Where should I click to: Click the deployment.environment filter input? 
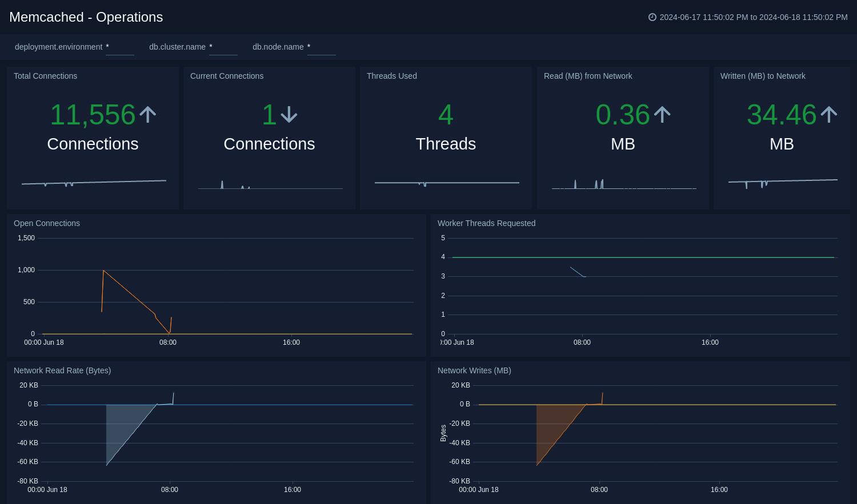[x=120, y=47]
